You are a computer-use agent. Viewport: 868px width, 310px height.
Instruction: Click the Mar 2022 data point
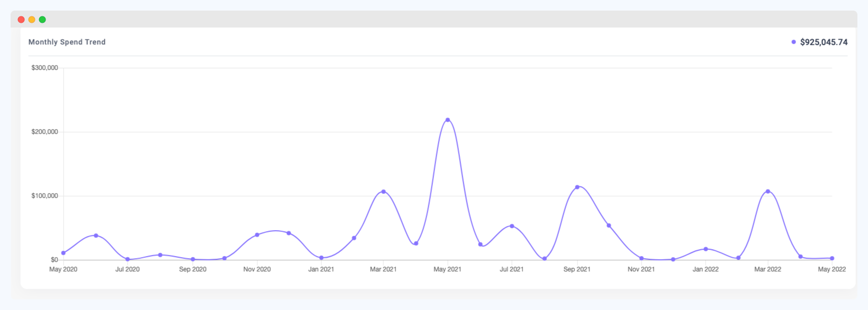pos(768,192)
